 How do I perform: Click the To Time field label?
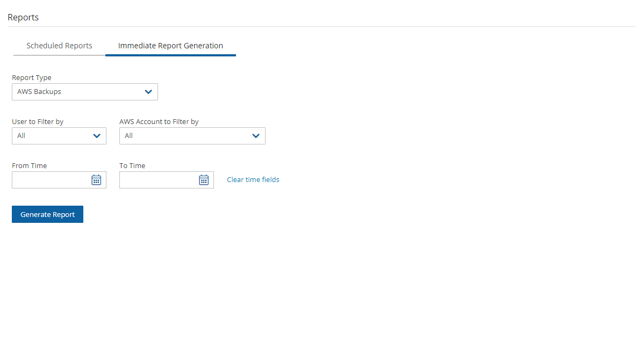click(132, 166)
